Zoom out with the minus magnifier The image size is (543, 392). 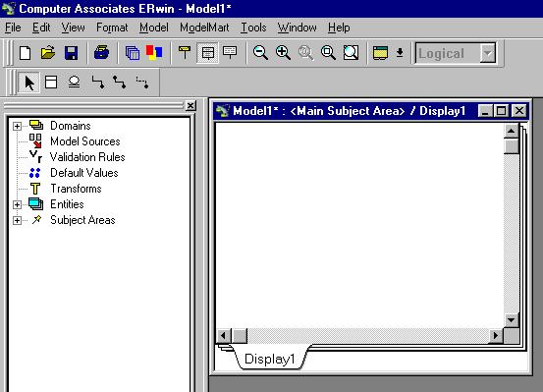pyautogui.click(x=260, y=53)
